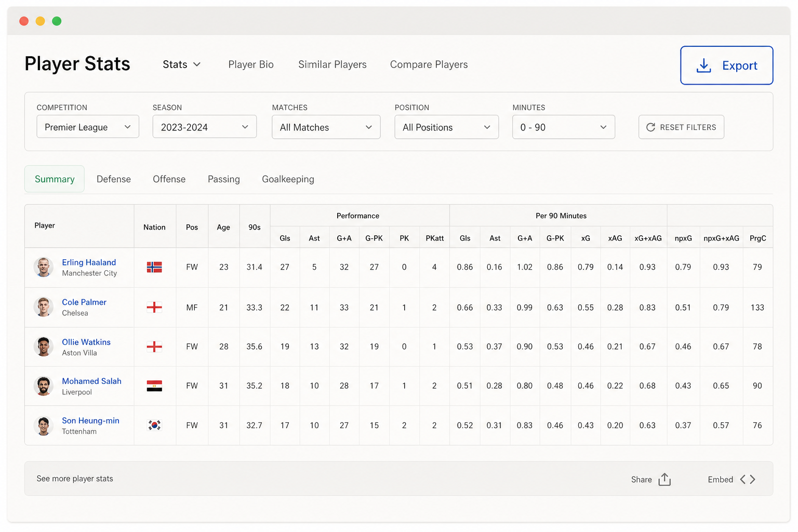This screenshot has width=798, height=532.
Task: Click the Nation column header
Action: [x=154, y=227]
